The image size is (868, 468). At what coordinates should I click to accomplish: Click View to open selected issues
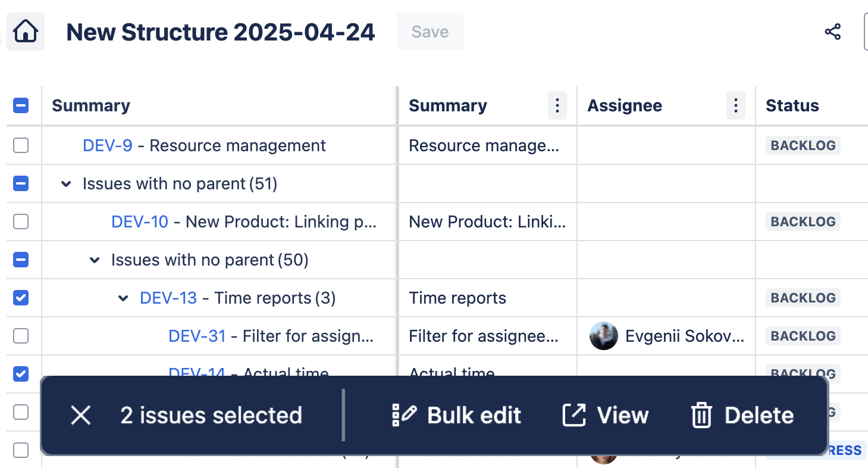605,416
